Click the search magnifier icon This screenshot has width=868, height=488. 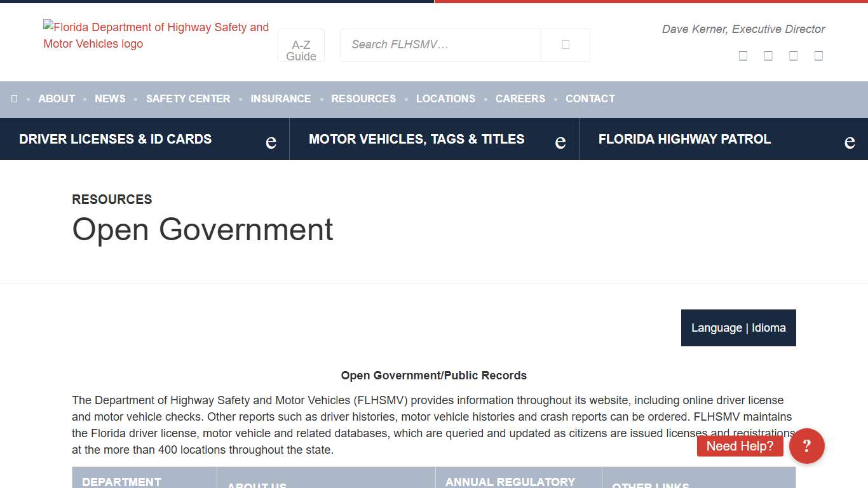(x=565, y=44)
